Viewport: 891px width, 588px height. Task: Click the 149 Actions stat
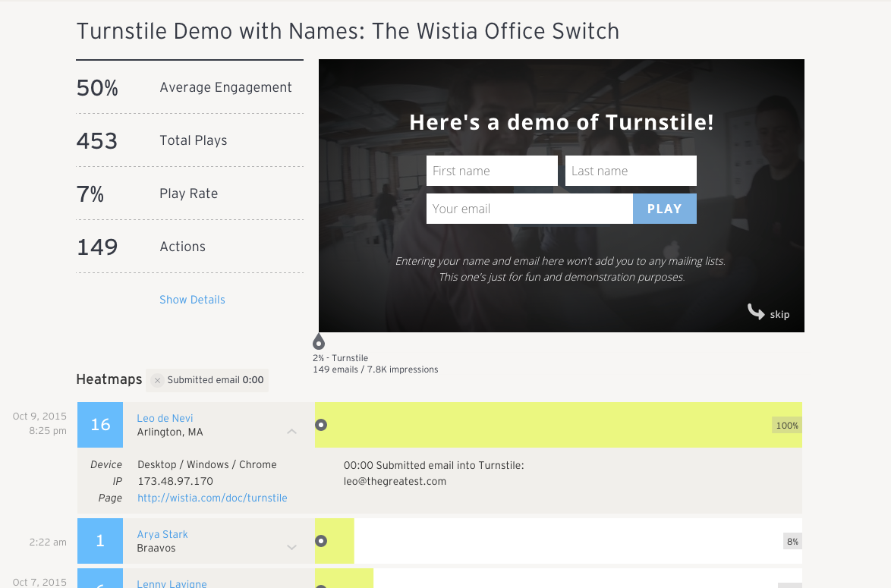190,247
